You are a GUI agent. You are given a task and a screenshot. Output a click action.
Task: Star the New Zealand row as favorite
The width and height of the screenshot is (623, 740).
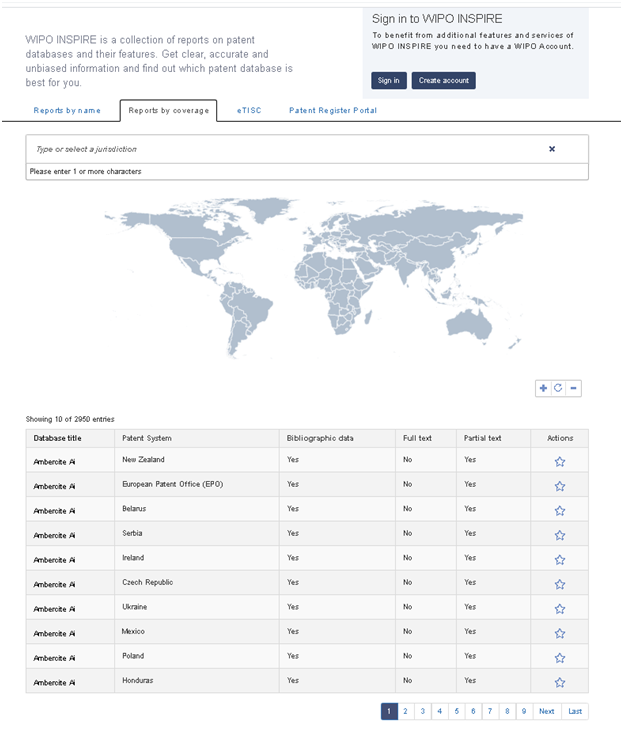(560, 462)
